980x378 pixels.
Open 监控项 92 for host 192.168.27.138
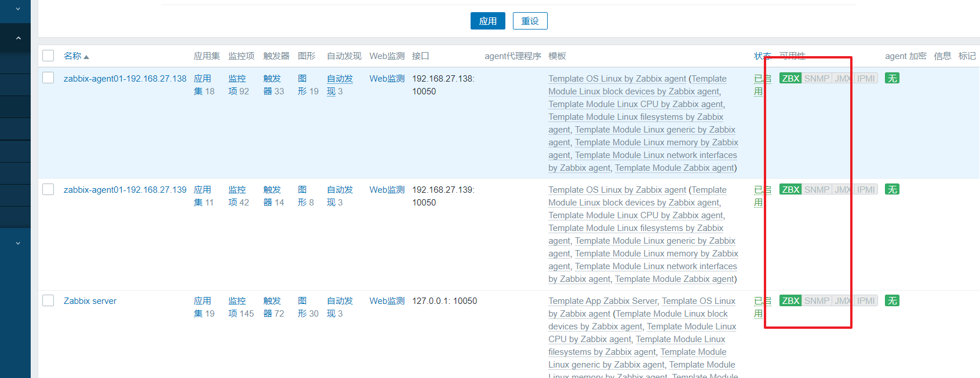(238, 85)
